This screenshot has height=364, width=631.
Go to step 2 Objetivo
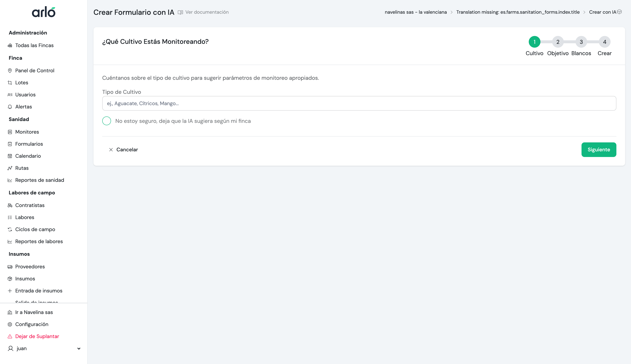(558, 42)
